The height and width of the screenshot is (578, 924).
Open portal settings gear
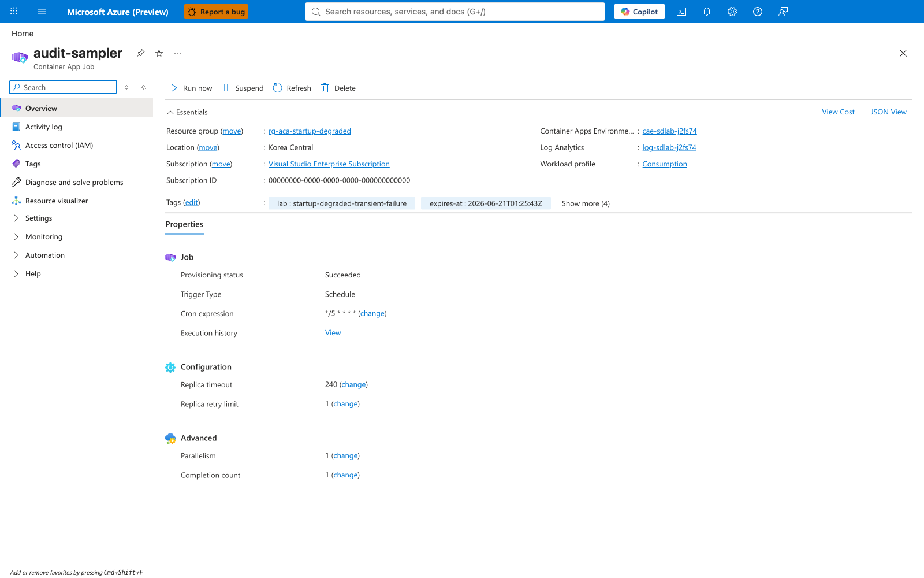[x=732, y=12]
